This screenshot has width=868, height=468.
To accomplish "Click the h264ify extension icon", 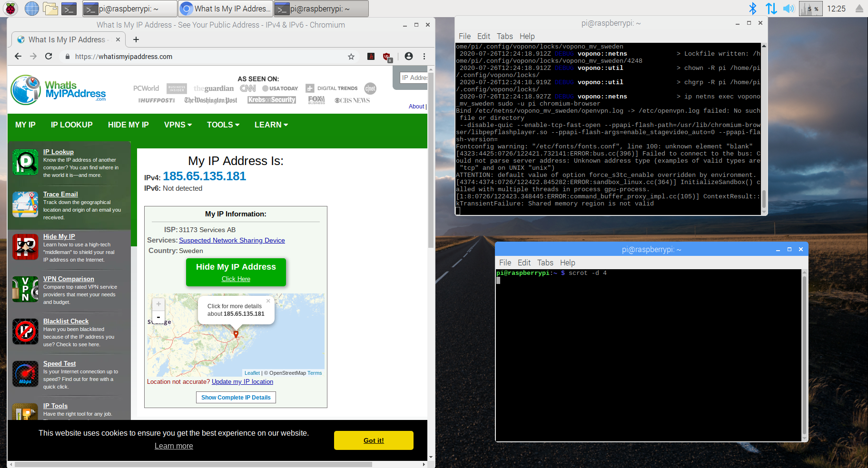I will click(371, 56).
